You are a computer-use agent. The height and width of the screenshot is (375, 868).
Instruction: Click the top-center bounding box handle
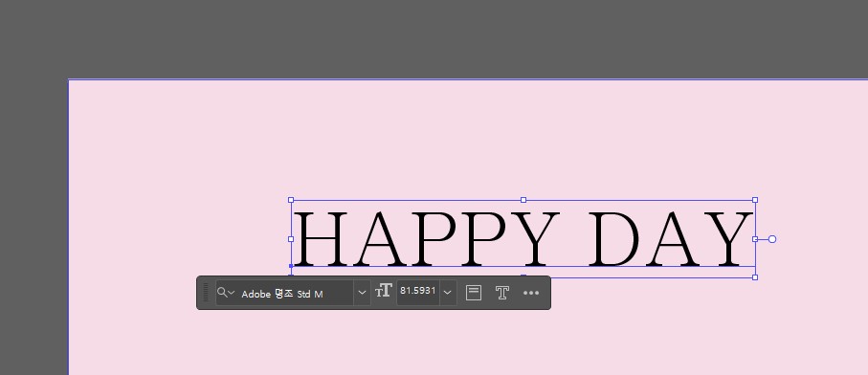coord(523,200)
